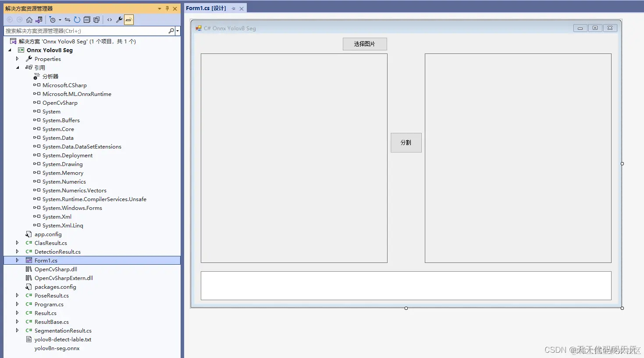Collapse the Onnx Yolov8 Seg project node

10,50
